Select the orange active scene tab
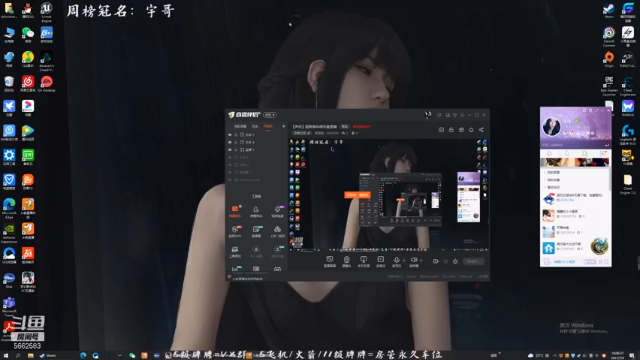 coord(268,127)
